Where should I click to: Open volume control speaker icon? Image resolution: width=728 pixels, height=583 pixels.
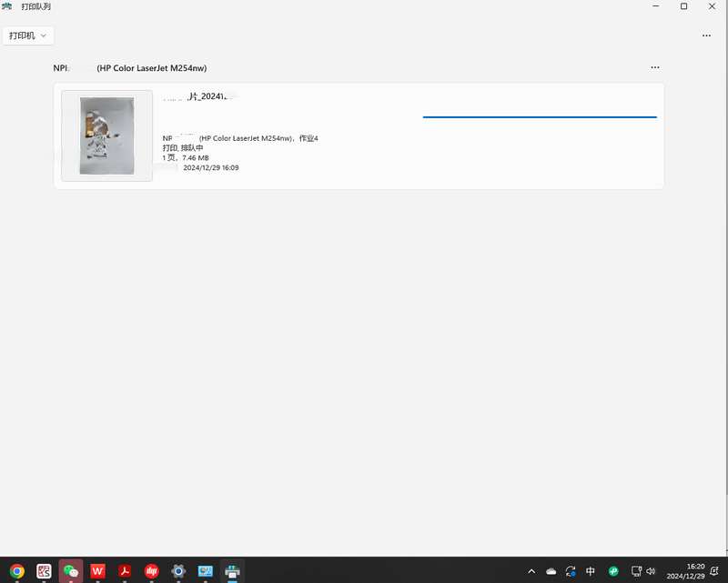651,571
